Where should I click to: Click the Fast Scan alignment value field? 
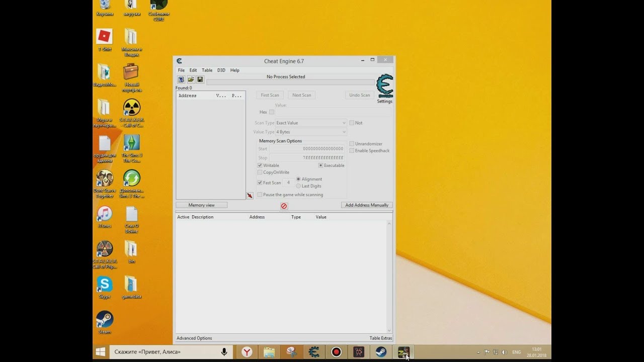[288, 183]
